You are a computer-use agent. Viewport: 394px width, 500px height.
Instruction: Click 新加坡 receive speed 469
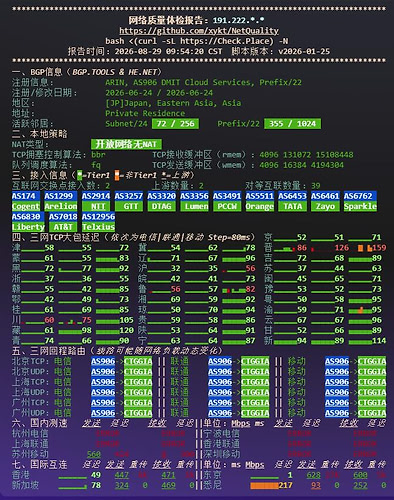tap(168, 485)
